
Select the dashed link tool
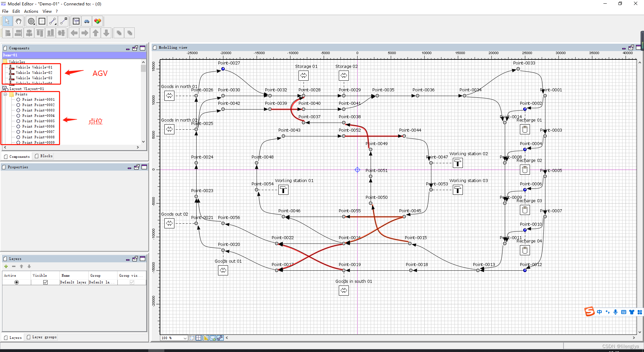[63, 21]
